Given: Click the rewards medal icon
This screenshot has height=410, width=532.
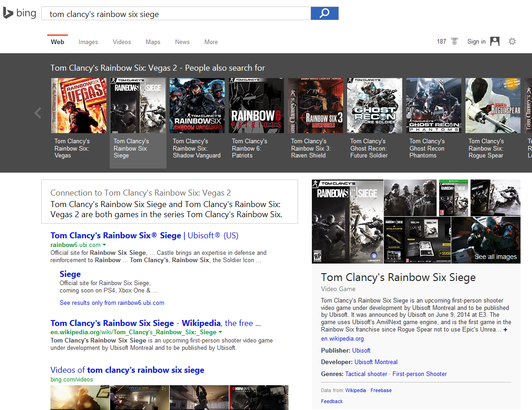Looking at the screenshot, I should [454, 41].
